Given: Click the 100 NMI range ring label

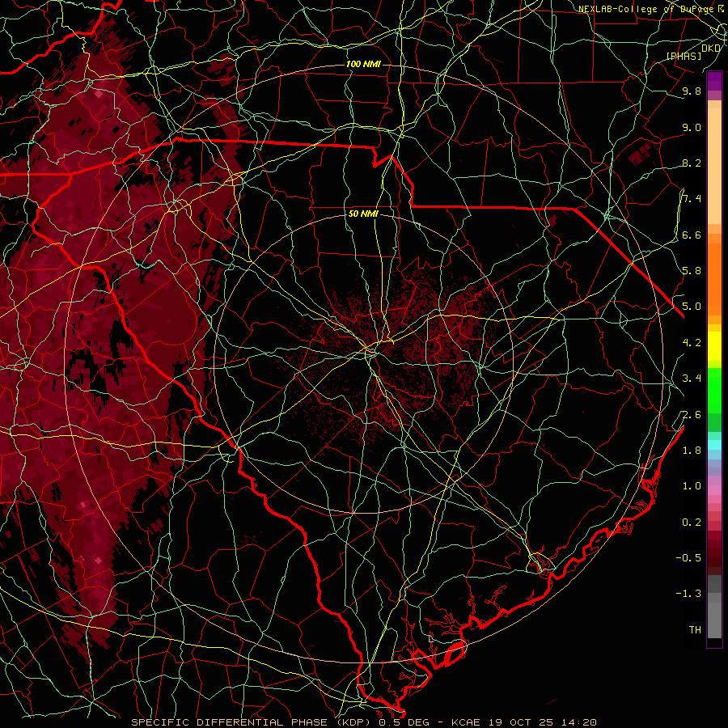Looking at the screenshot, I should (363, 64).
